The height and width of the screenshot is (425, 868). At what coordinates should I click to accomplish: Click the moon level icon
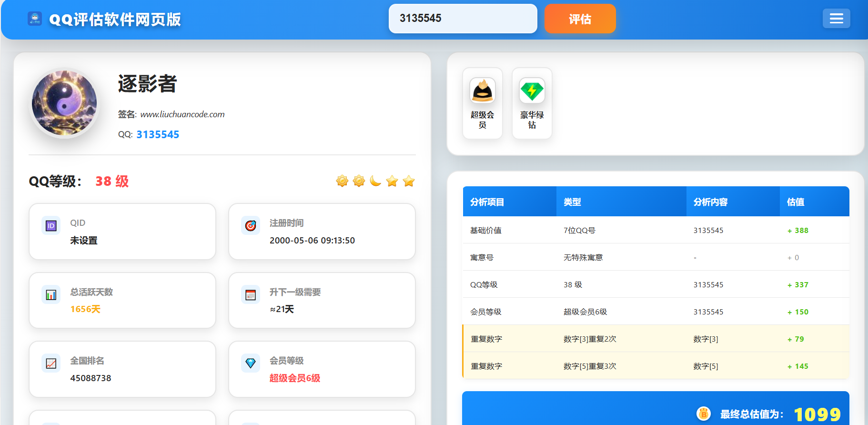375,181
